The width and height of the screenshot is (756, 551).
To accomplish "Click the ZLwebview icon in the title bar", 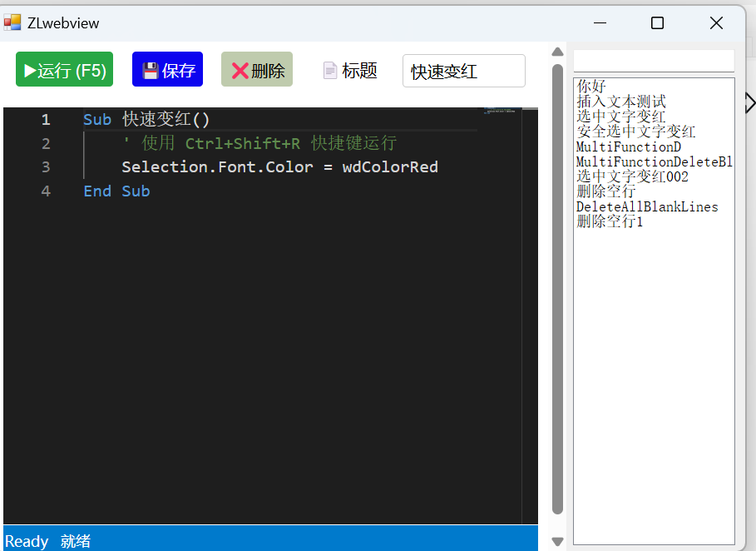I will 14,22.
